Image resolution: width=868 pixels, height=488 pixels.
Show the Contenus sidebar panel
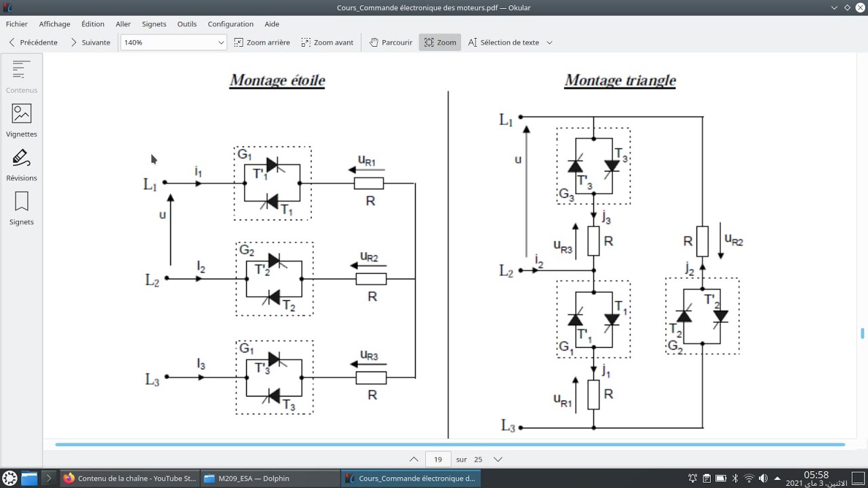coord(22,77)
